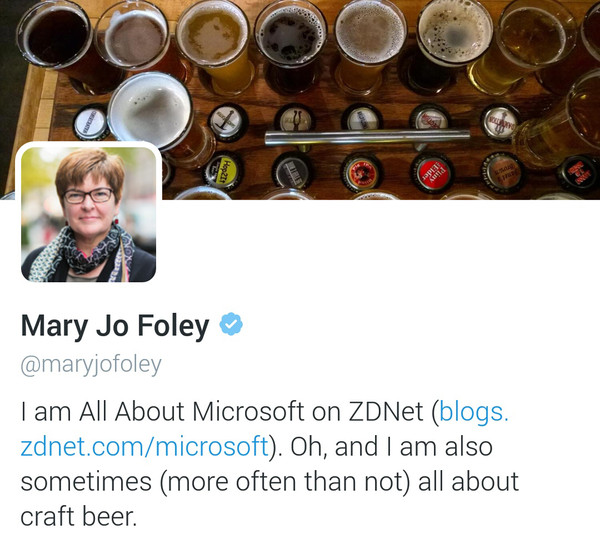Click the word 'ZDNet' in the bio
Image resolution: width=600 pixels, height=539 pixels.
382,411
